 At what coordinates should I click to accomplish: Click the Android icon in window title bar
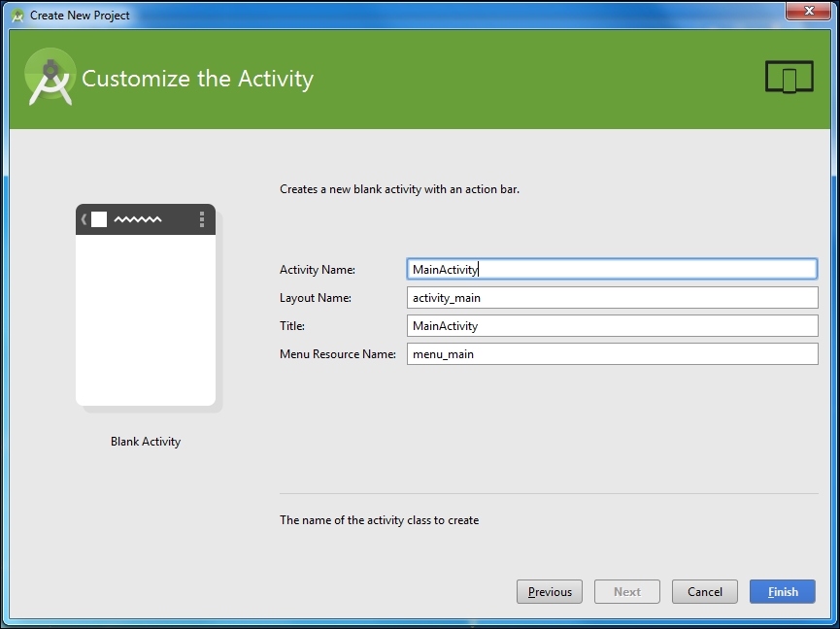(17, 16)
